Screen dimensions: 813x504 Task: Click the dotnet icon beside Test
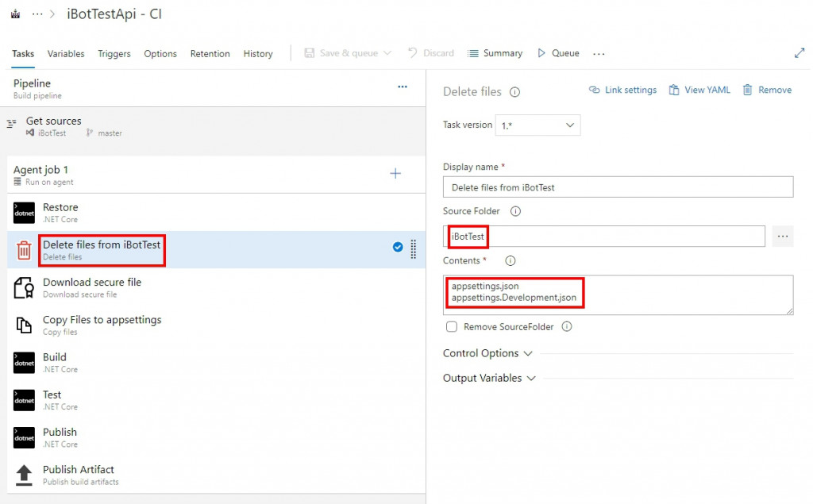(x=24, y=400)
